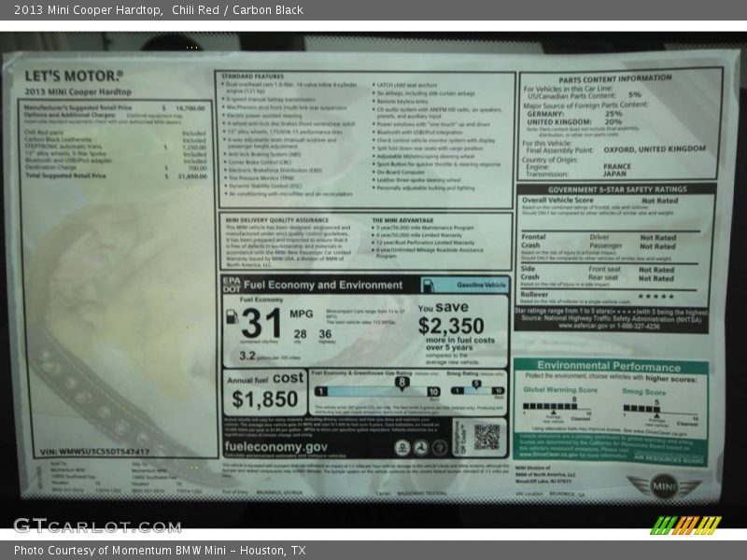Click the GERMANY 25% parts content line
Screen dimensions: 747x560
click(574, 114)
